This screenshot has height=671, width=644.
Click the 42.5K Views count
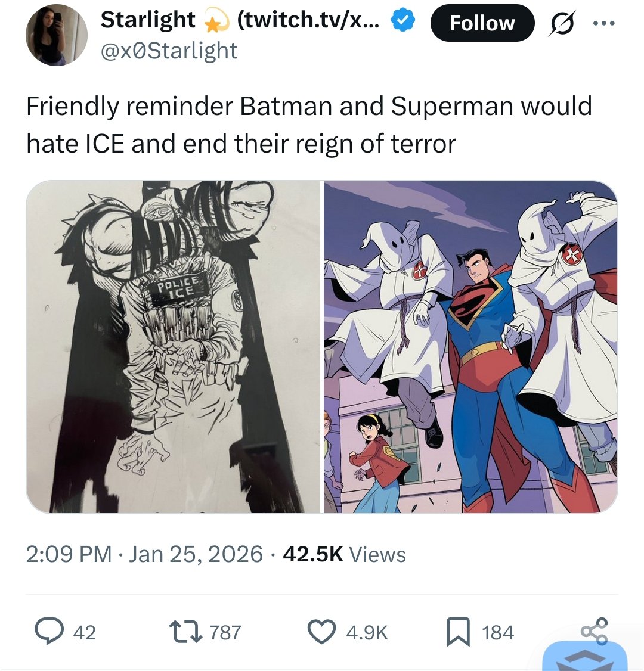point(344,554)
